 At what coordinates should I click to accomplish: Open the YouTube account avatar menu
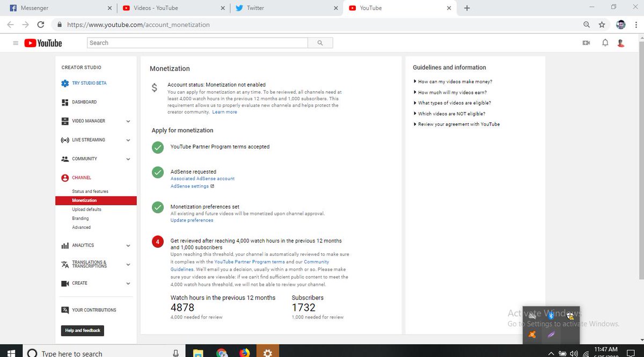click(621, 43)
